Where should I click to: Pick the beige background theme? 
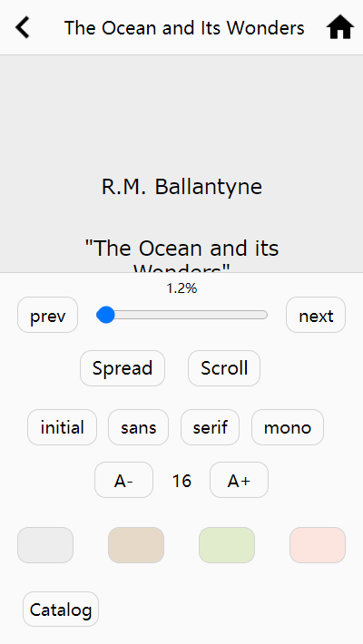136,545
